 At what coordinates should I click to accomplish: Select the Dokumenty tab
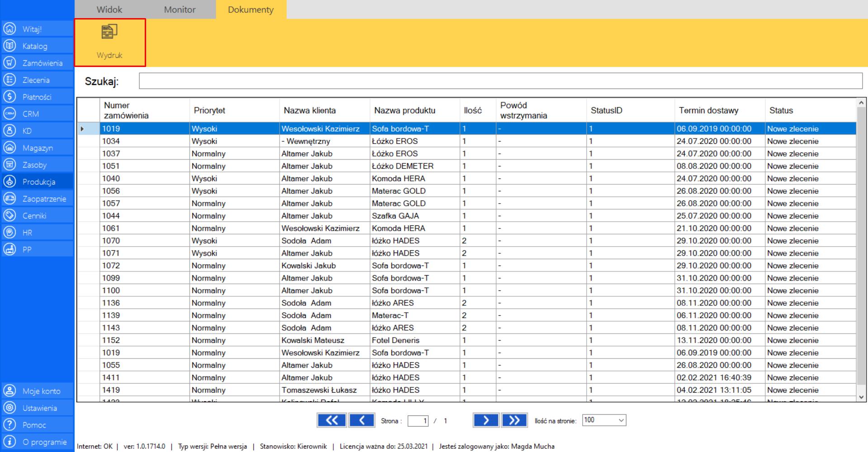tap(251, 10)
